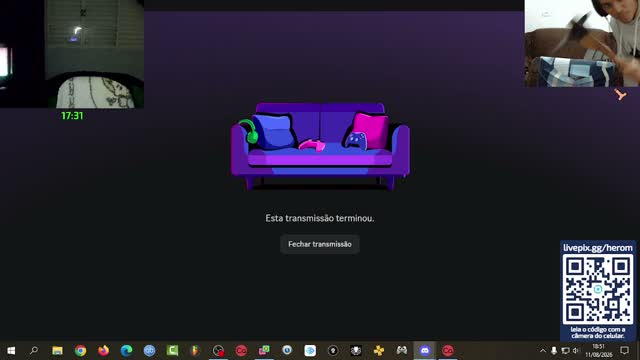Click the livepix.gg QR code

(598, 289)
